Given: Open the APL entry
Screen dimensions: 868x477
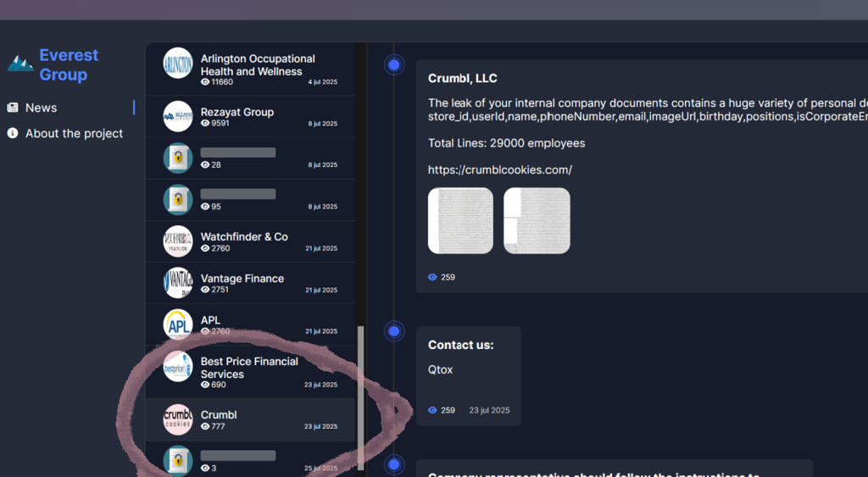Looking at the screenshot, I should pyautogui.click(x=250, y=324).
